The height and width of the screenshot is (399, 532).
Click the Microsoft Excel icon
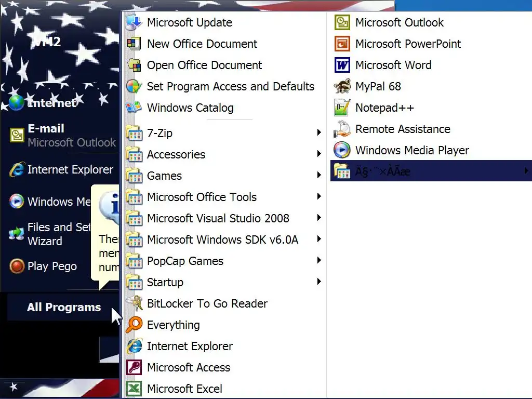pos(134,389)
